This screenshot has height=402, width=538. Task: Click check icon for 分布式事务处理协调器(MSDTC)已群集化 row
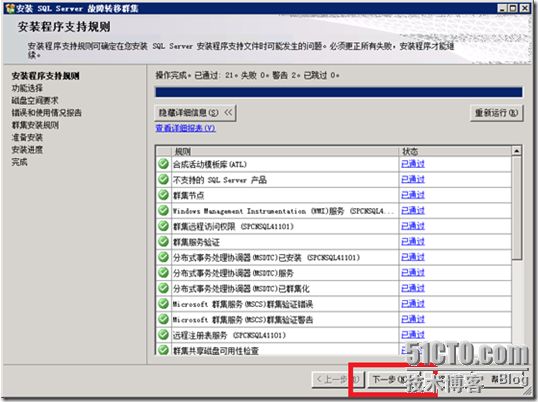pos(163,288)
